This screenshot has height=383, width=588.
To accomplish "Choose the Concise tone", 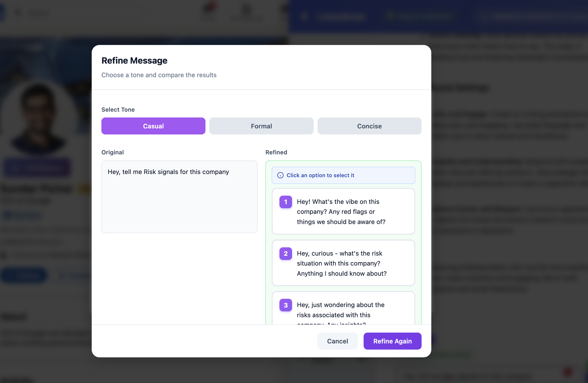I will pyautogui.click(x=369, y=126).
